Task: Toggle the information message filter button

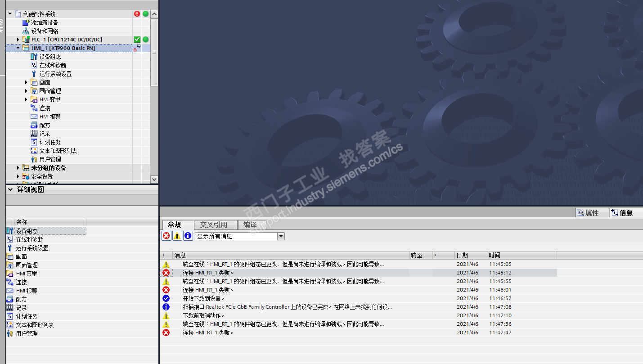Action: click(x=188, y=236)
